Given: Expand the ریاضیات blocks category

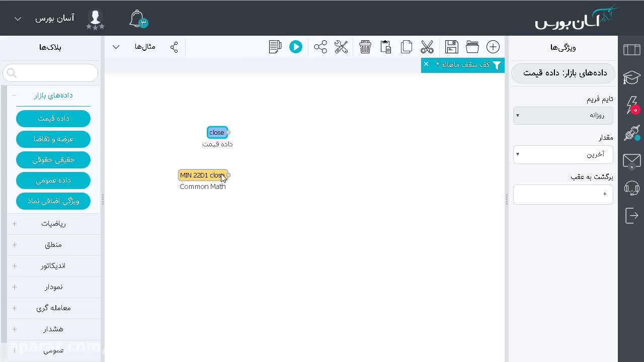Looking at the screenshot, I should pos(53,224).
